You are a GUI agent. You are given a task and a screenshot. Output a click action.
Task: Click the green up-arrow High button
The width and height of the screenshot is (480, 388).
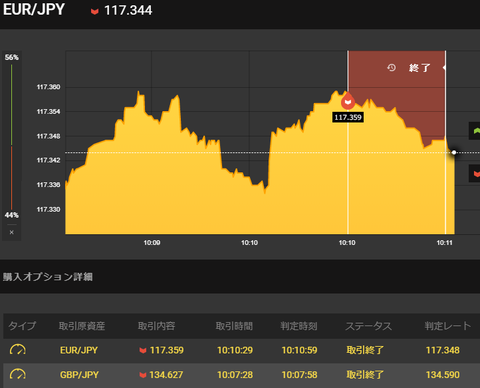coord(475,131)
